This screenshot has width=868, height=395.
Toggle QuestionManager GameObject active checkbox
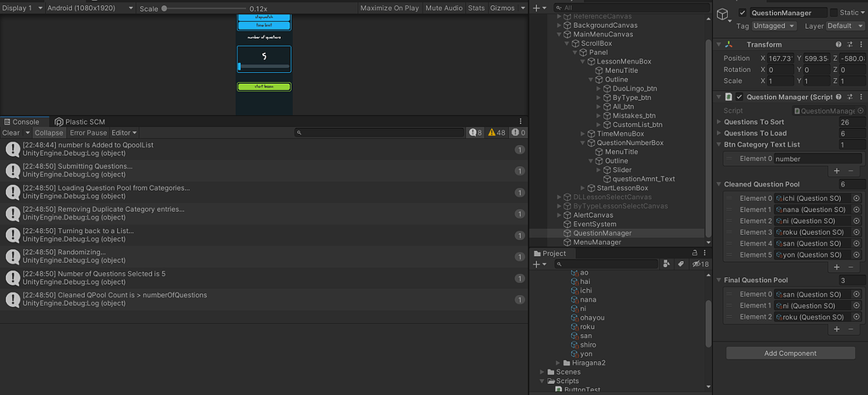742,13
